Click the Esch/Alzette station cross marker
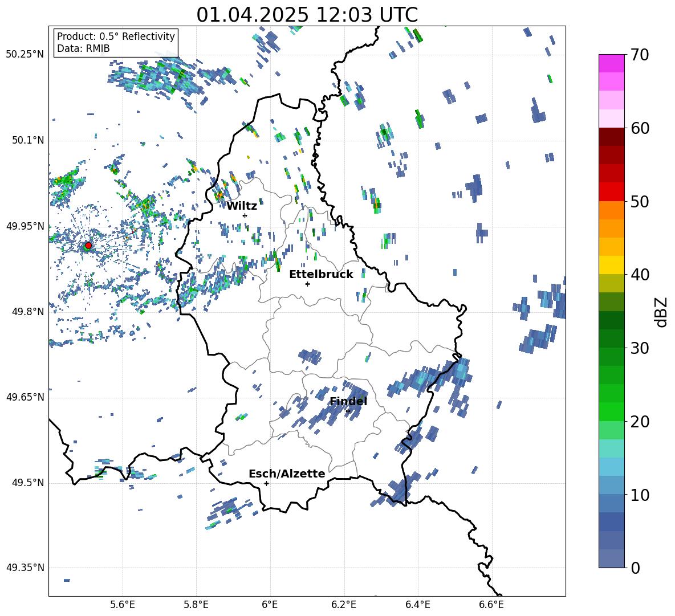Screen dimensions: 675x616 coord(266,483)
